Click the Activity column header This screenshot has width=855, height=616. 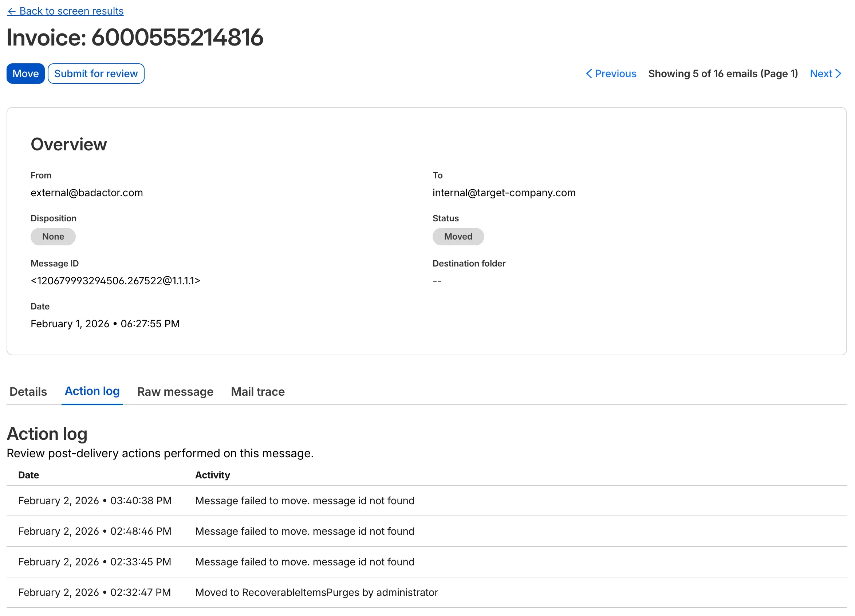point(212,475)
